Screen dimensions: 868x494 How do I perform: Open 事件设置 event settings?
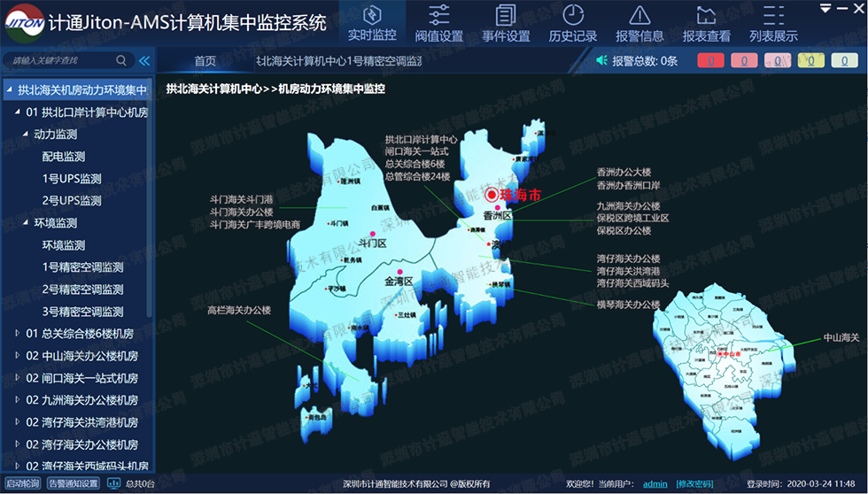(506, 23)
